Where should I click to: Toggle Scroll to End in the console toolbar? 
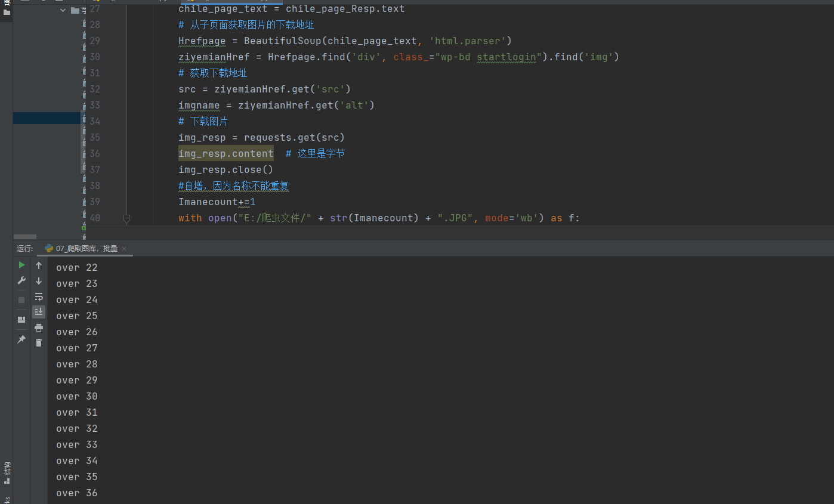pyautogui.click(x=39, y=312)
